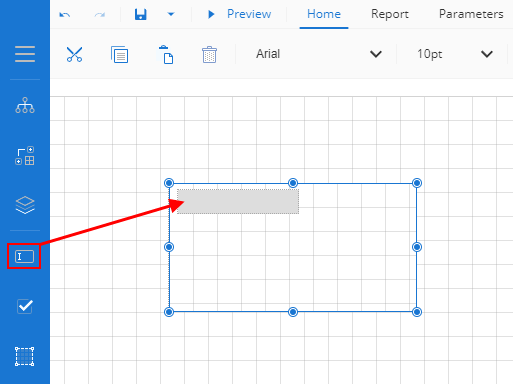Select the gray textbox on canvas
The width and height of the screenshot is (513, 384).
coord(238,201)
